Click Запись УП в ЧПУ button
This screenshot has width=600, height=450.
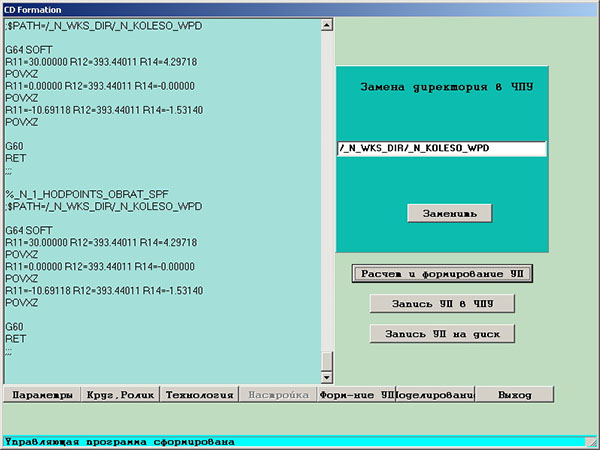[x=442, y=304]
